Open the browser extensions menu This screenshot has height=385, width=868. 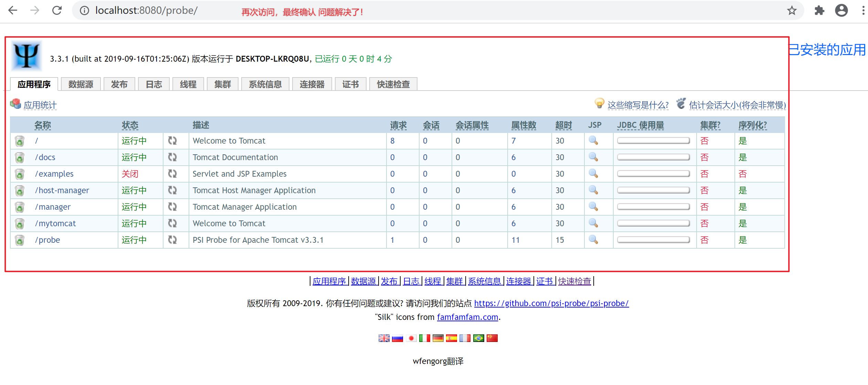[819, 10]
